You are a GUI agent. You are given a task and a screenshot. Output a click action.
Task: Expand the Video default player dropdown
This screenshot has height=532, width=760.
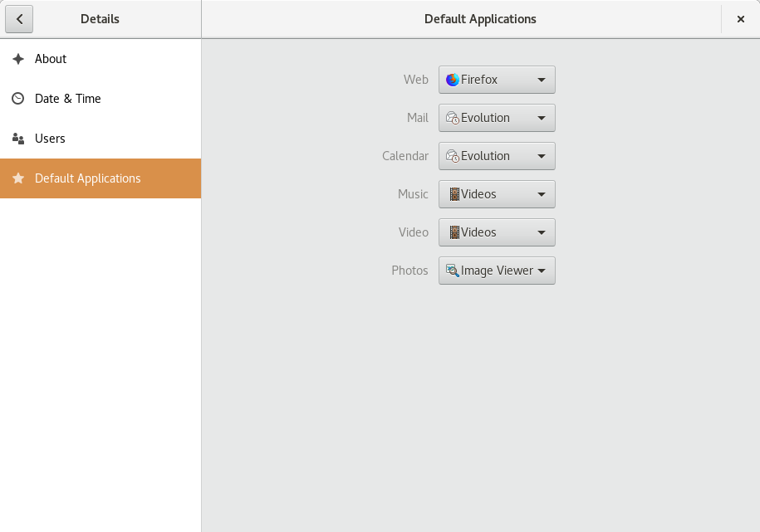[x=497, y=232]
